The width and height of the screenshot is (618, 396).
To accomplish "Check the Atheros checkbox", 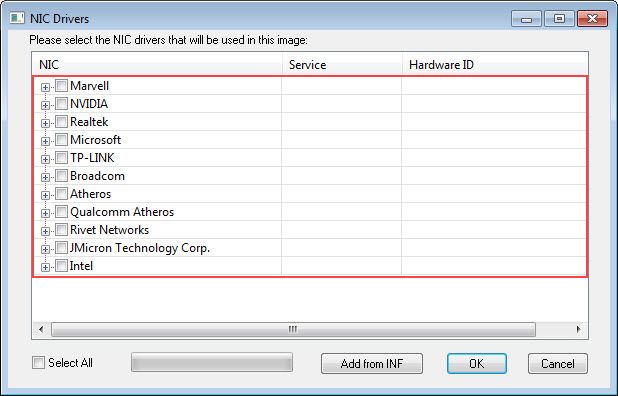I will point(61,193).
